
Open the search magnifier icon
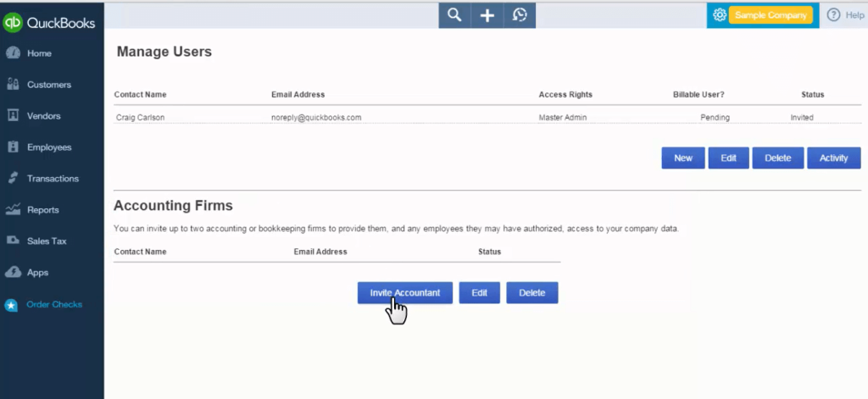454,15
